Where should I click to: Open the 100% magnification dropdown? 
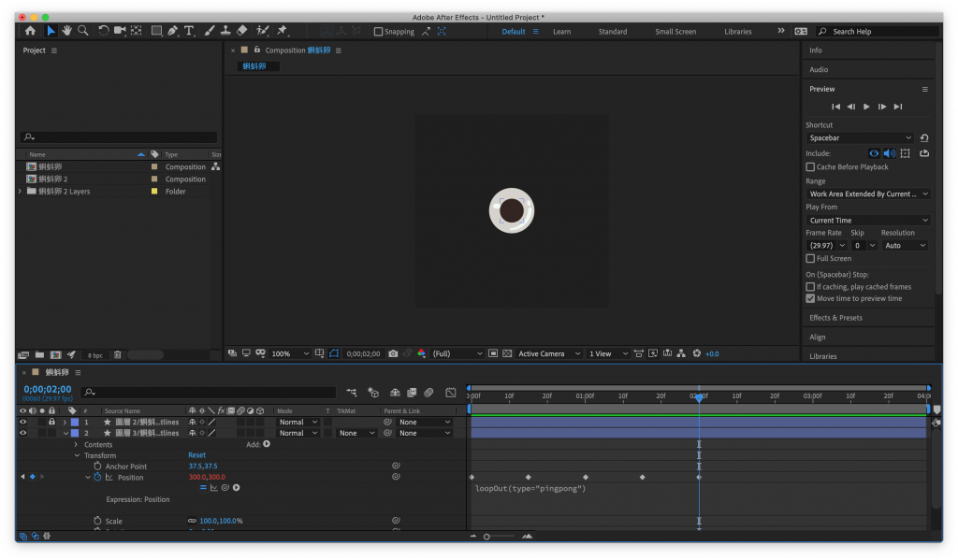[290, 353]
